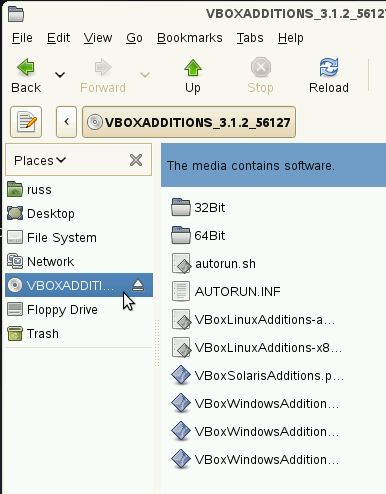The height and width of the screenshot is (494, 386).
Task: Open the Go menu
Action: 134,38
